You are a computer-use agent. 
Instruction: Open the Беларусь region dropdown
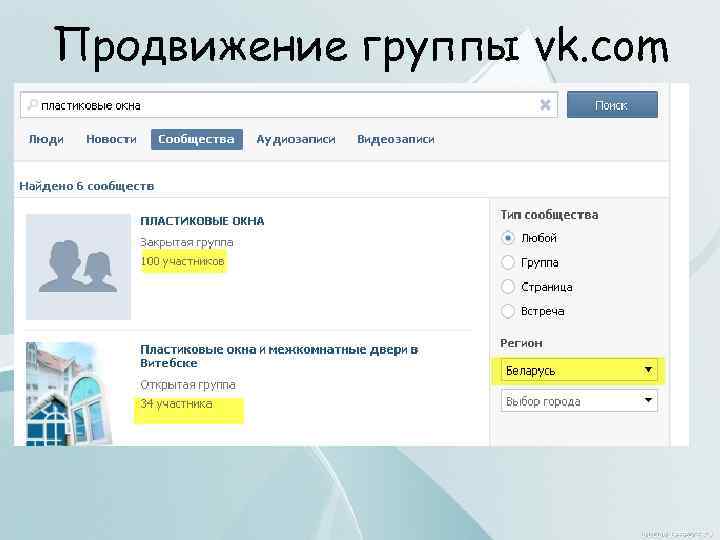pyautogui.click(x=579, y=370)
